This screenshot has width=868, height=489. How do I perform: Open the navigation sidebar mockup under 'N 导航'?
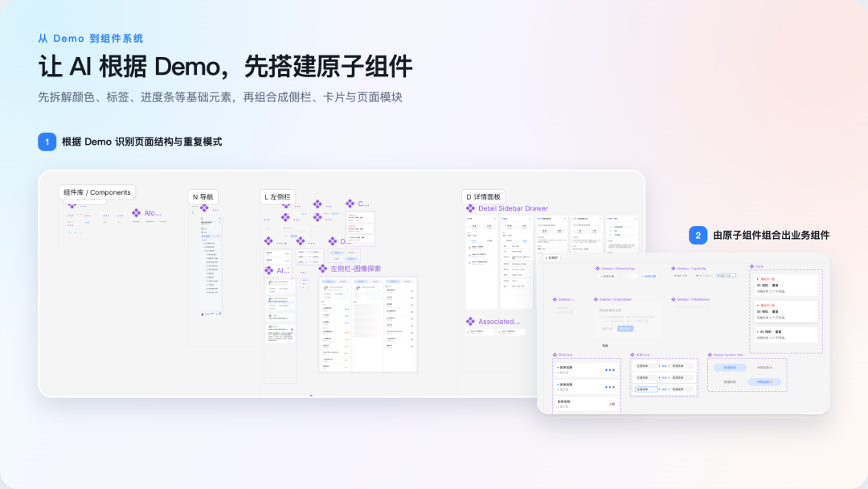point(211,266)
